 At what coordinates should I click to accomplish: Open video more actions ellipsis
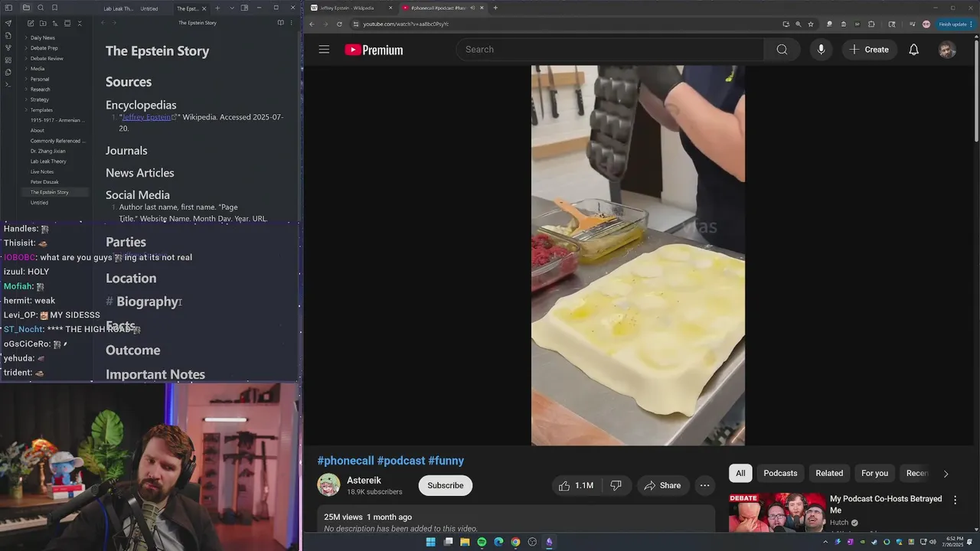coord(704,485)
